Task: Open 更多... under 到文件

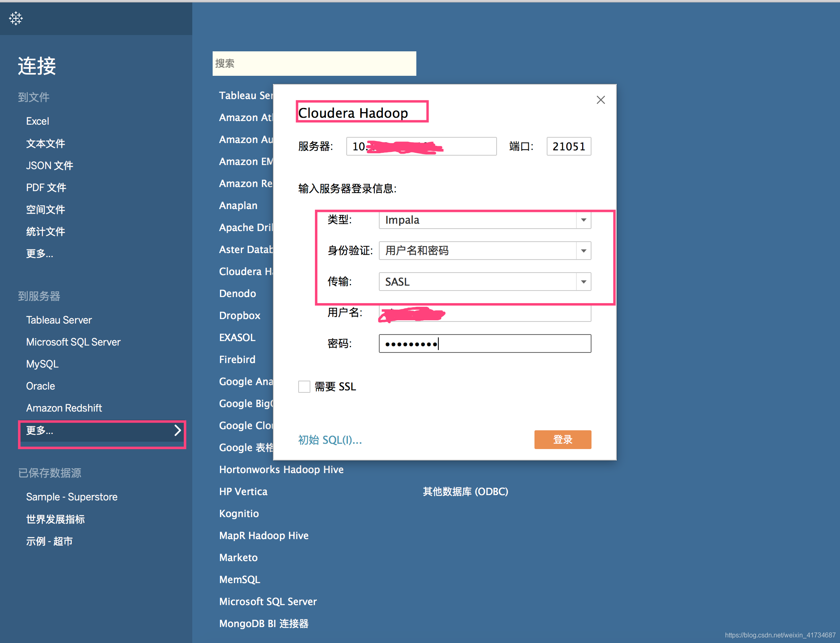Action: tap(40, 253)
